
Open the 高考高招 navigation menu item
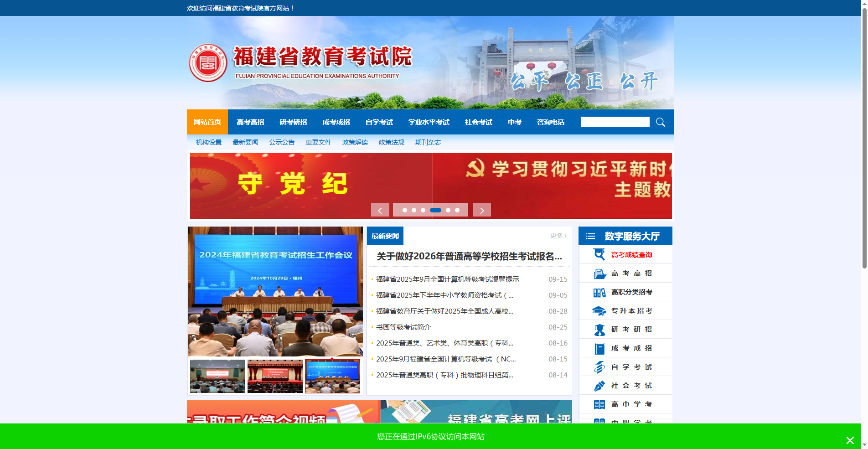click(250, 122)
